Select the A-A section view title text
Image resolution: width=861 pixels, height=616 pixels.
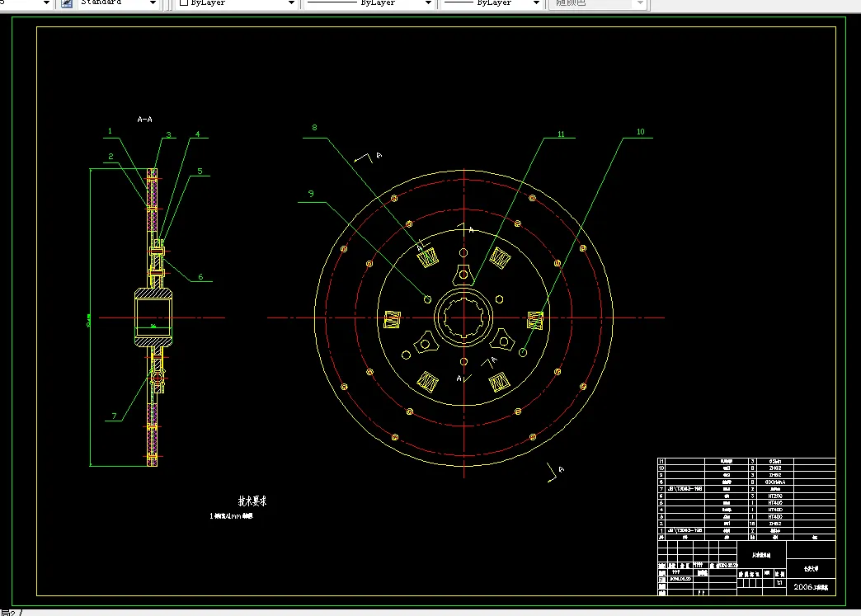click(144, 119)
